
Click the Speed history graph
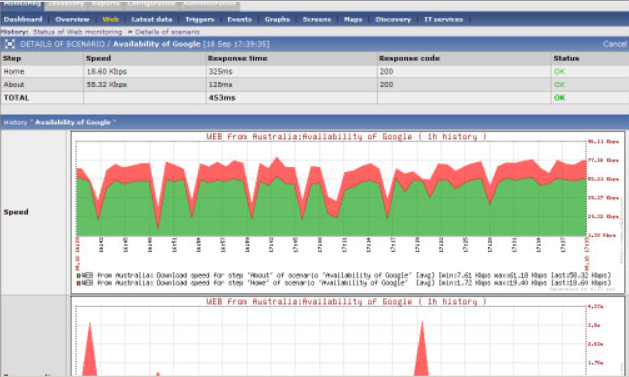pyautogui.click(x=347, y=212)
